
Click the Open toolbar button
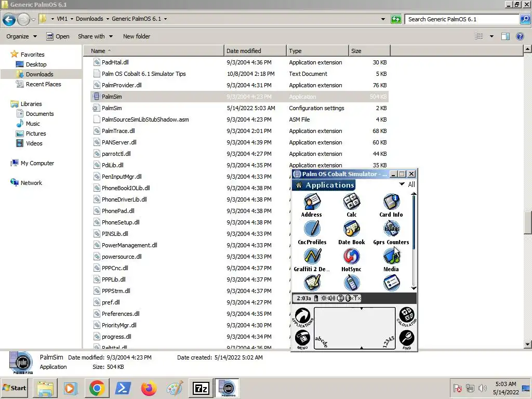(x=58, y=36)
